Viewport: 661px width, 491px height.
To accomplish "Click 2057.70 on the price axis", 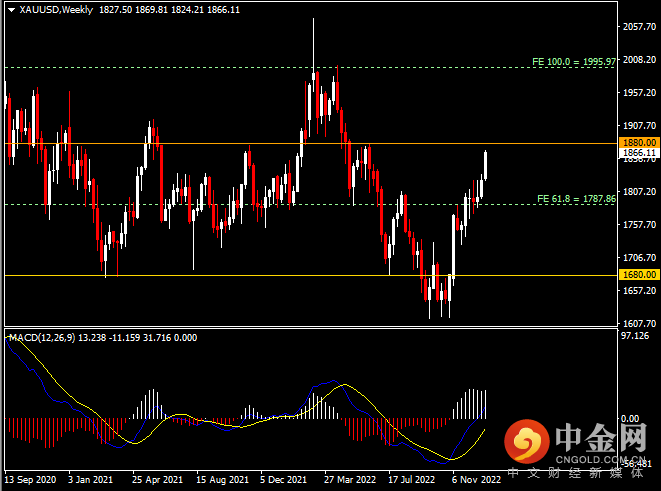I will coord(638,27).
